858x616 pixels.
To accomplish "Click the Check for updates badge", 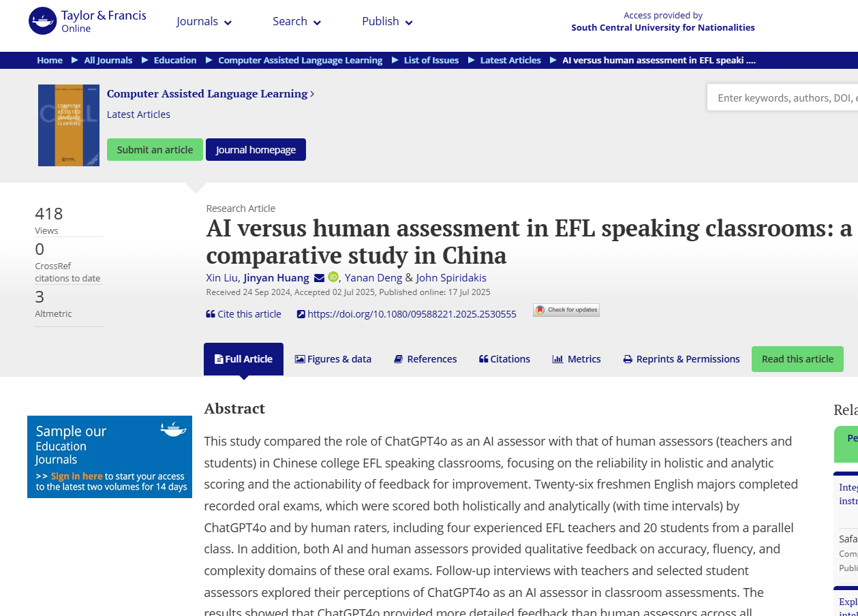I will coord(566,310).
